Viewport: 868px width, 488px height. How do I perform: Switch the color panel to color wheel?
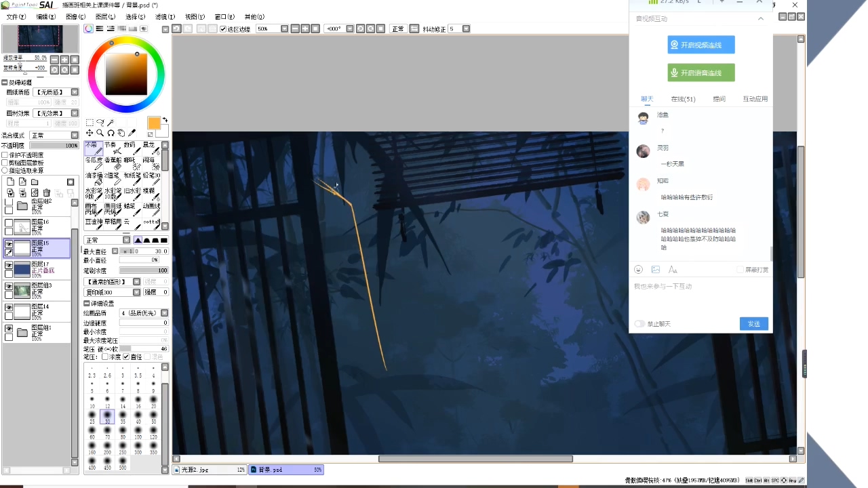(x=89, y=28)
